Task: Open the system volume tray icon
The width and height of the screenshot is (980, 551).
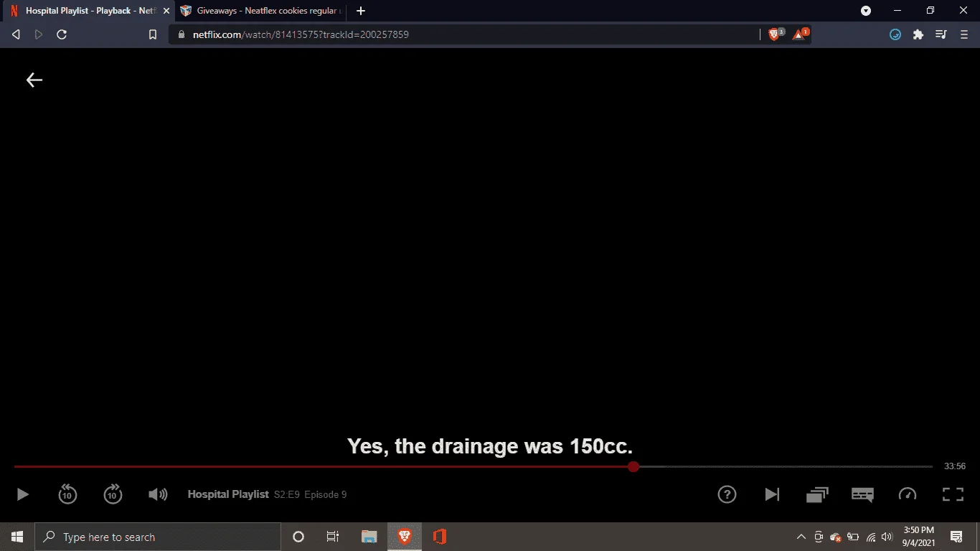Action: coord(887,537)
